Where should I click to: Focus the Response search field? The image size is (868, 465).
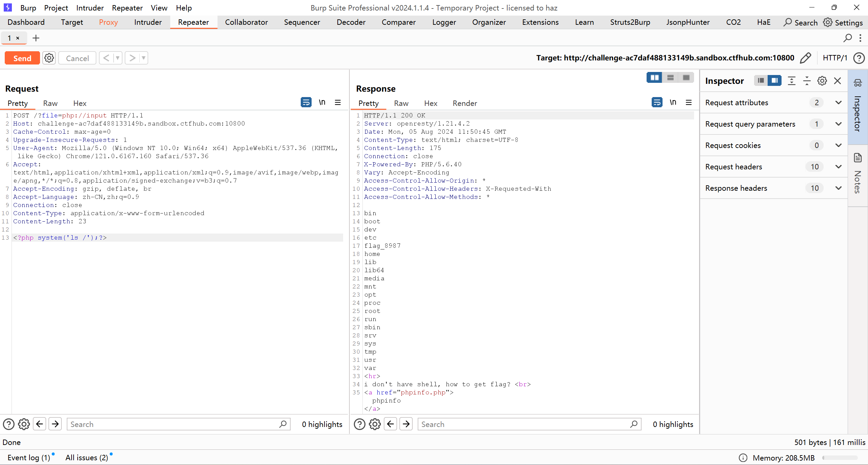[529, 424]
